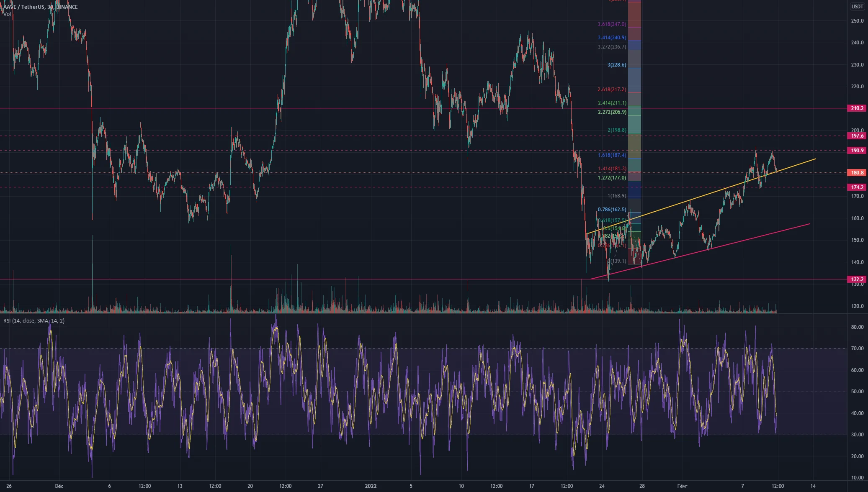
Task: Click the 3.618(247.0) Fibonacci level label
Action: click(612, 24)
